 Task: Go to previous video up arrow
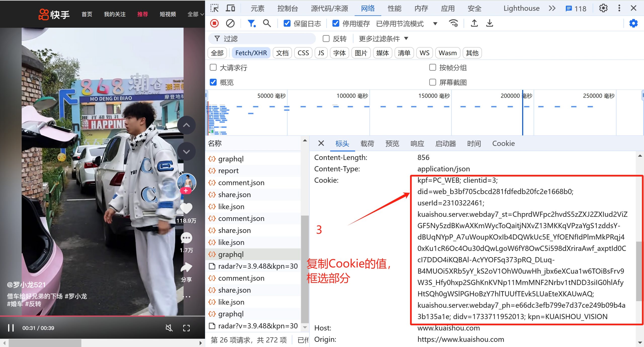coord(186,125)
